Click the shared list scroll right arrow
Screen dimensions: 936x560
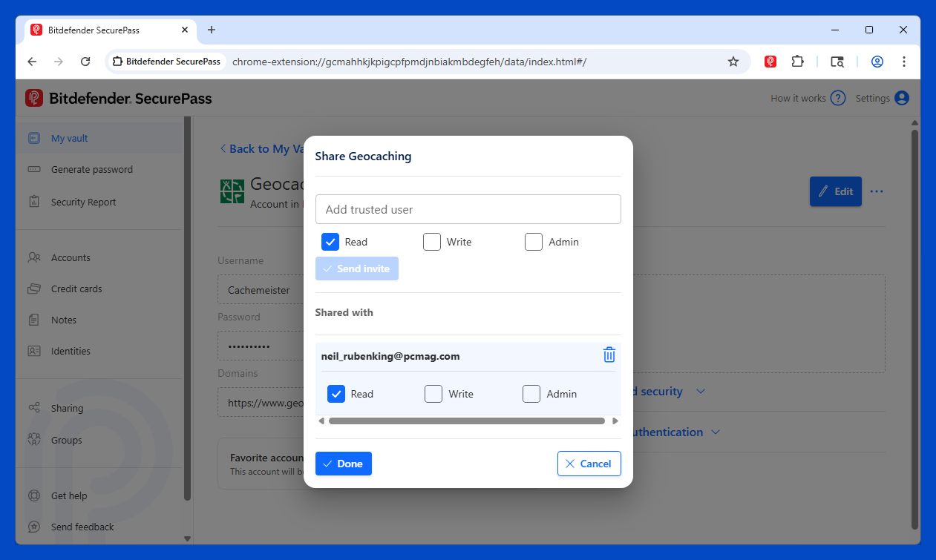pos(615,421)
